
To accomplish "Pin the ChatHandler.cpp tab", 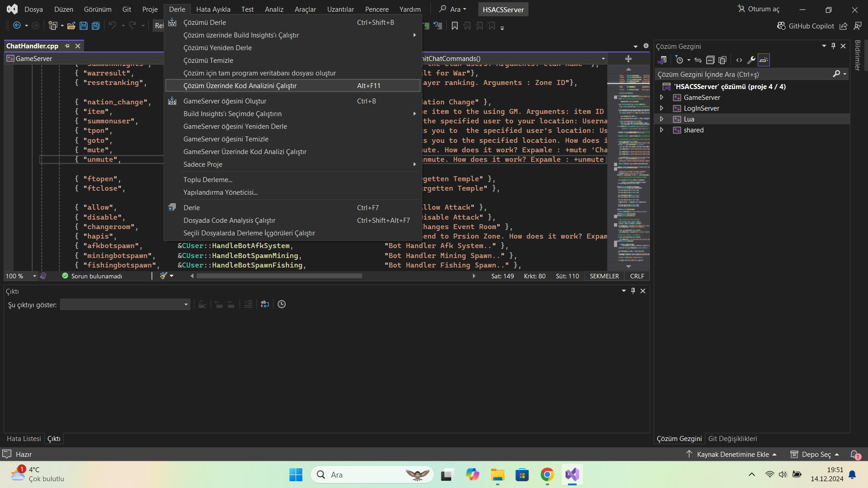I will (x=67, y=46).
